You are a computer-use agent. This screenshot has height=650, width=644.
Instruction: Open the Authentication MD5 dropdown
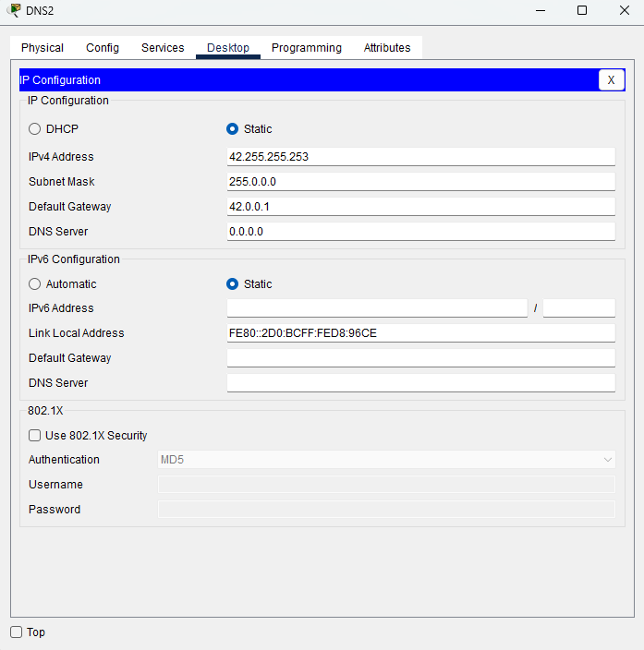click(386, 460)
